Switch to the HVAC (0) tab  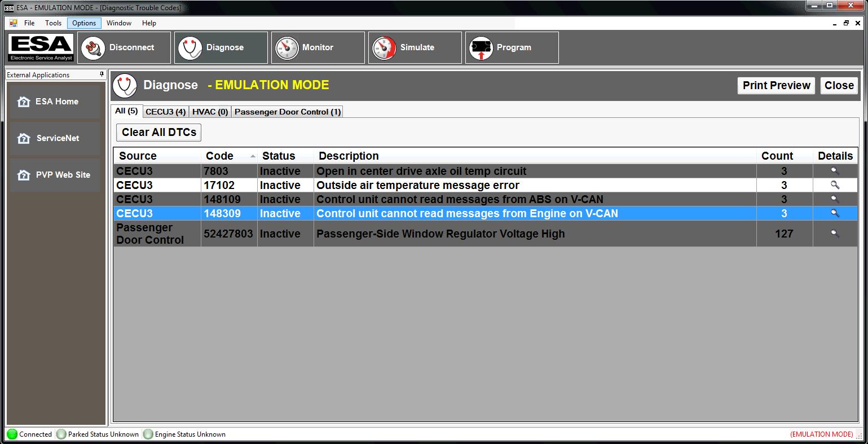coord(210,112)
